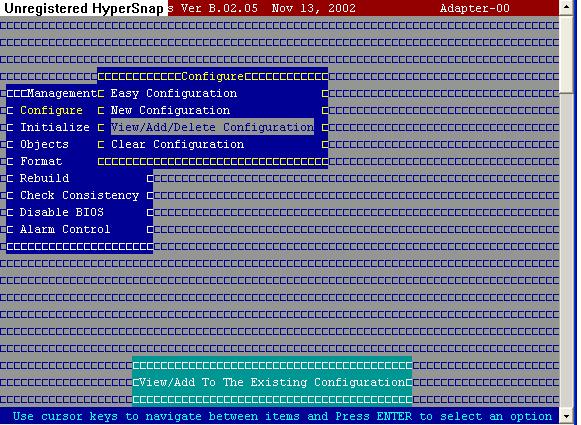Click the date Nov 13, 2002

click(x=313, y=8)
